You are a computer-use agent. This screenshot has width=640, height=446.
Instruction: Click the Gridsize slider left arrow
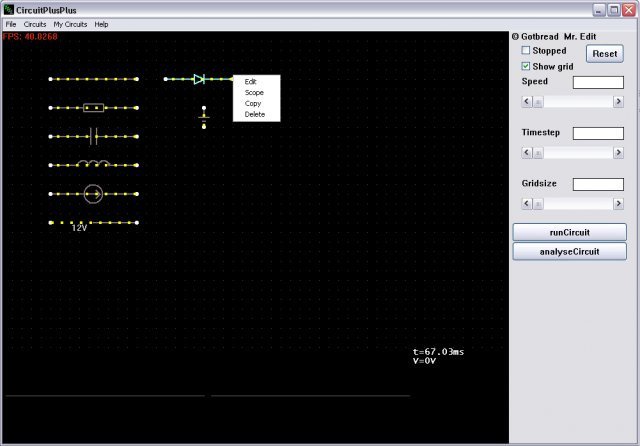pyautogui.click(x=527, y=204)
